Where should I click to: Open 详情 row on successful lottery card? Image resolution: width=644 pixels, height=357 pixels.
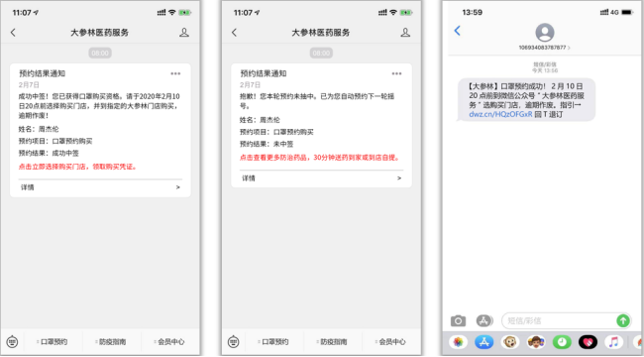tap(100, 187)
